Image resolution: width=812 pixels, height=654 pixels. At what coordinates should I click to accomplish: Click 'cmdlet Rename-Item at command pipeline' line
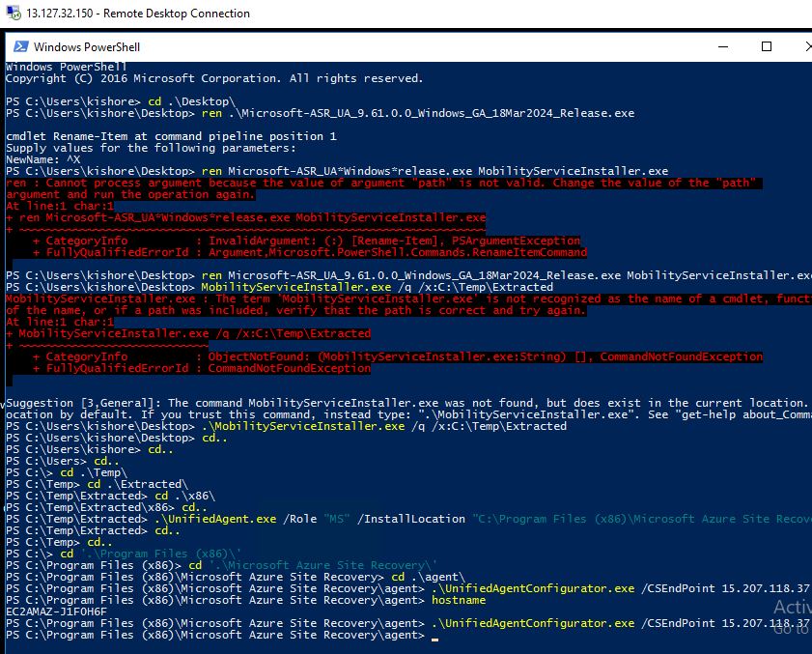(x=171, y=136)
